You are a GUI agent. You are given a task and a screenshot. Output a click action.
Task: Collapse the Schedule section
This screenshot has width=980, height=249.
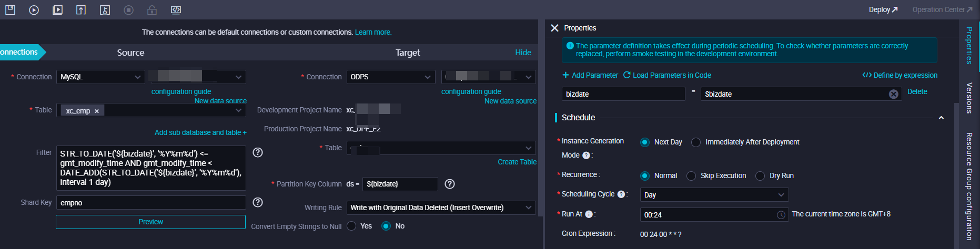941,118
